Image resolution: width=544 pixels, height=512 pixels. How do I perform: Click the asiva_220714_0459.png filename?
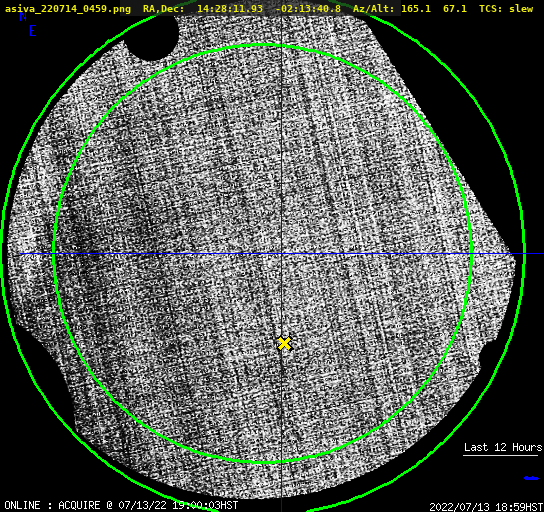pyautogui.click(x=68, y=9)
